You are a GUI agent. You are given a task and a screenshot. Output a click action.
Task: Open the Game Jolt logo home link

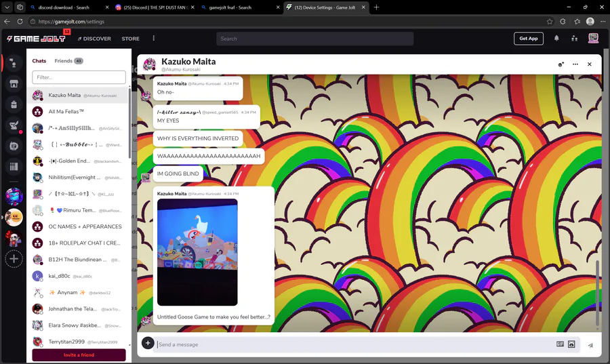click(x=36, y=39)
